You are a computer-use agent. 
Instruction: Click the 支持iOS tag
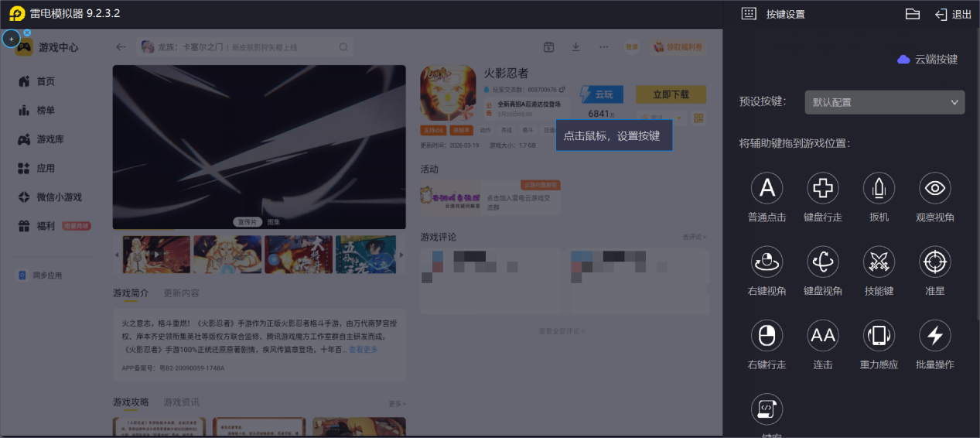tap(435, 131)
